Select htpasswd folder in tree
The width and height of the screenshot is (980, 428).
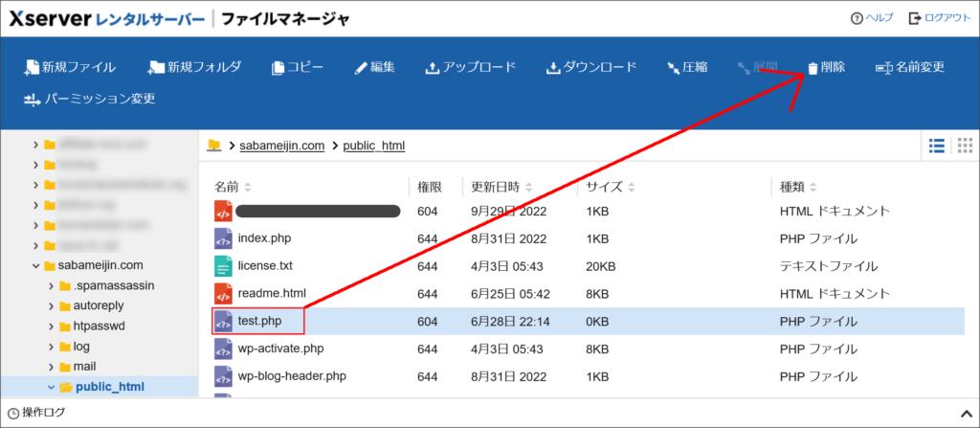(x=100, y=326)
